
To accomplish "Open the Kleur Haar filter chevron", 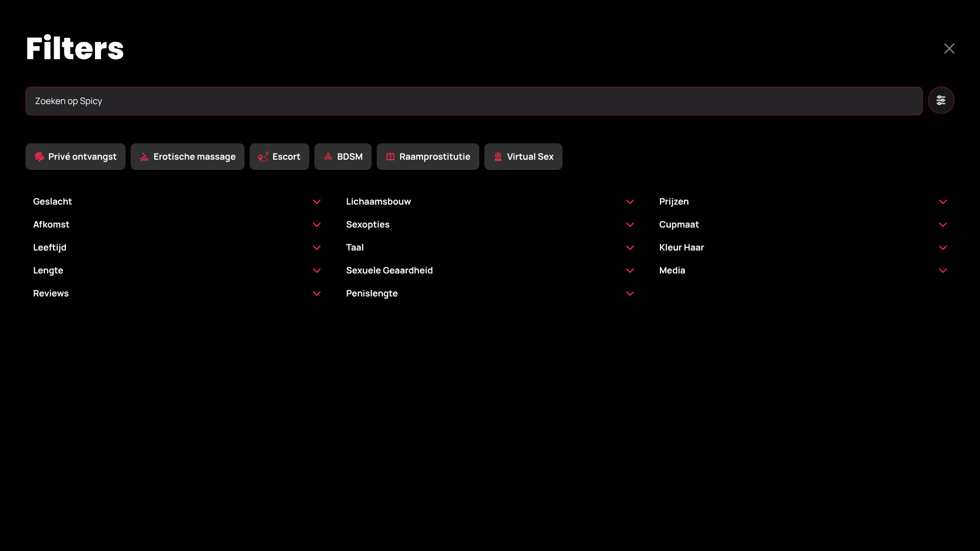I will pyautogui.click(x=943, y=248).
